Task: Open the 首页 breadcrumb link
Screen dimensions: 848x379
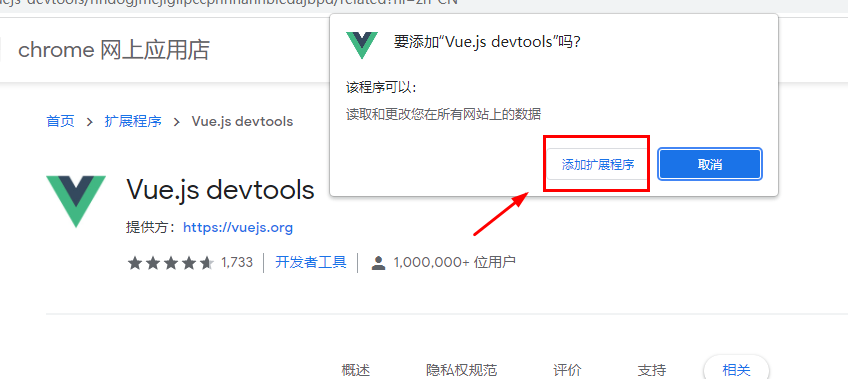Action: click(60, 121)
